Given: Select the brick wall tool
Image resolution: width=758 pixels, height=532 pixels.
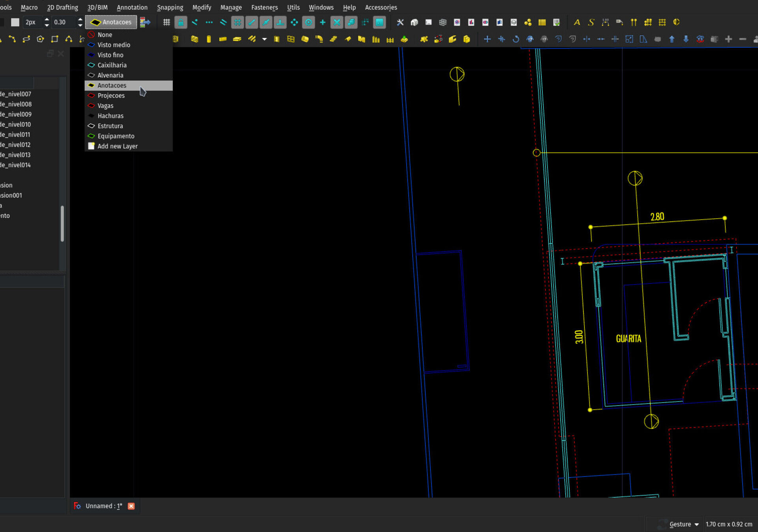Looking at the screenshot, I should tap(195, 39).
